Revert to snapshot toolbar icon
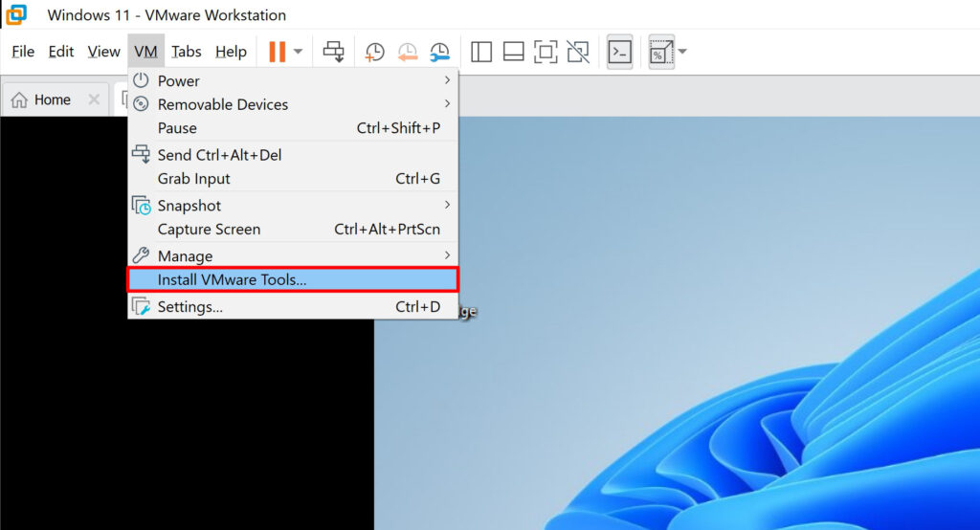 tap(408, 52)
